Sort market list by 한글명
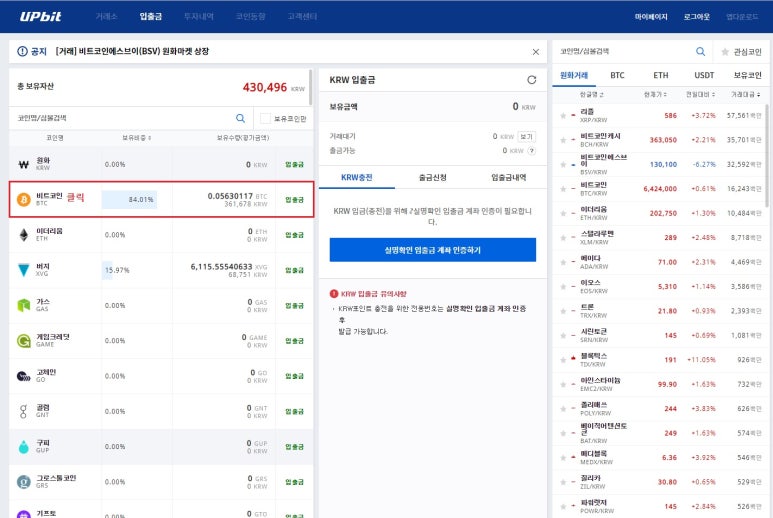This screenshot has height=518, width=773. (592, 94)
